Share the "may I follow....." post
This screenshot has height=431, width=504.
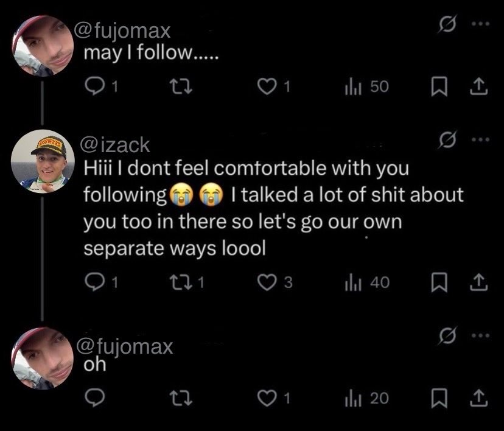coord(479,86)
